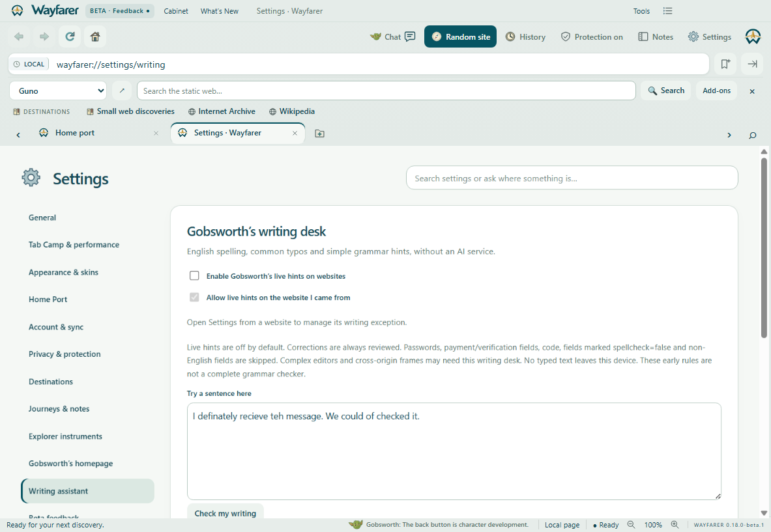Screen dimensions: 771x532
Task: Open the Internet Archive bookmark
Action: coord(222,111)
